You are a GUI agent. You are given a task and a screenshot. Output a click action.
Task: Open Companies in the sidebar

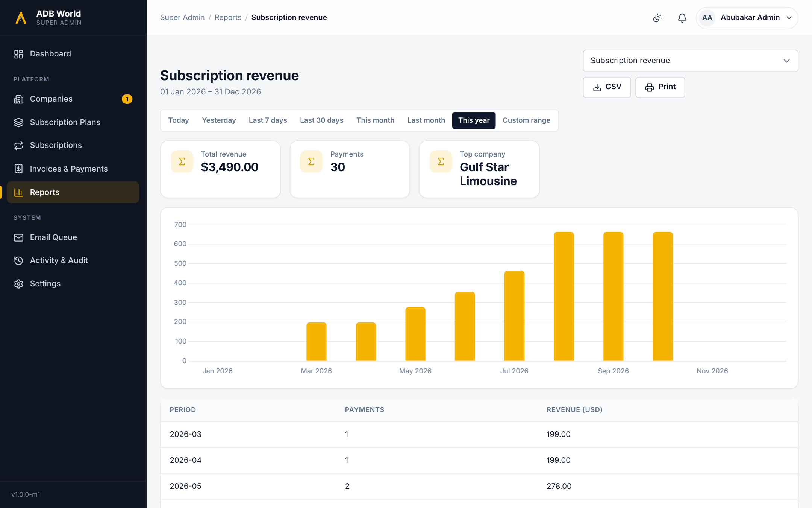[73, 99]
